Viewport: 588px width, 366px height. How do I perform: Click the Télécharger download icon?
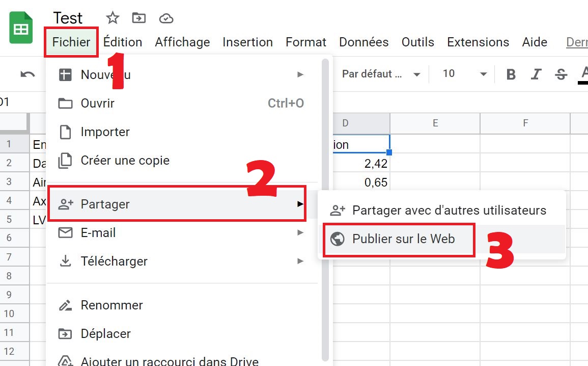click(x=65, y=261)
